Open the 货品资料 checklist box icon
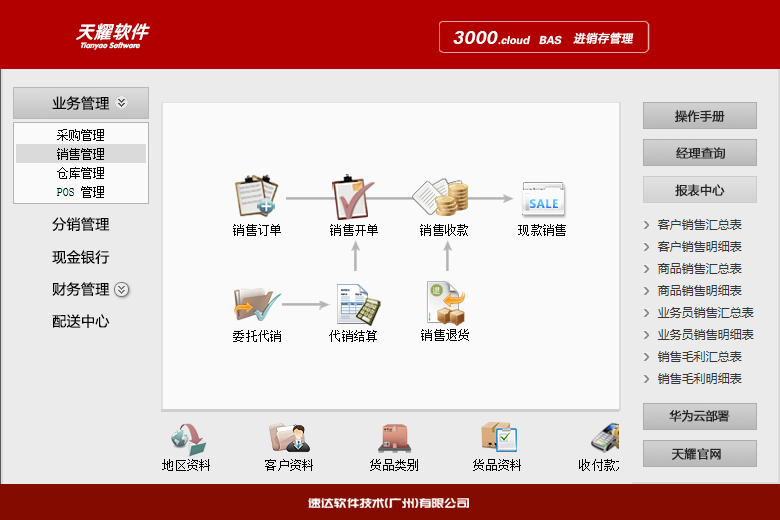The height and width of the screenshot is (520, 780). 499,437
